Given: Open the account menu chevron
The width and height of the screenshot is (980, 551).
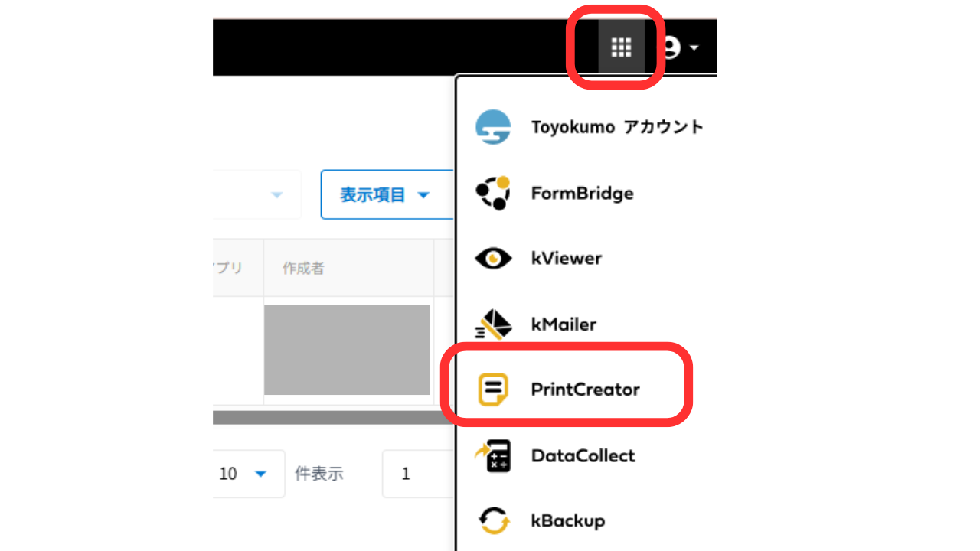Looking at the screenshot, I should tap(693, 47).
